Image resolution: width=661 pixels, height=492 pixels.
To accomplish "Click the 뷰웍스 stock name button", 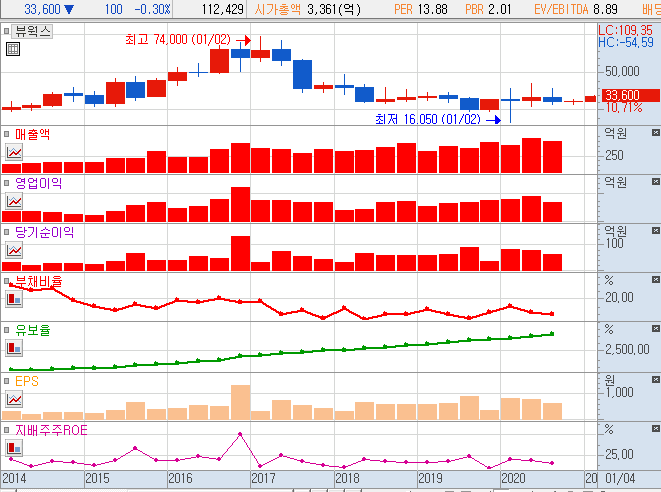I will click(33, 31).
